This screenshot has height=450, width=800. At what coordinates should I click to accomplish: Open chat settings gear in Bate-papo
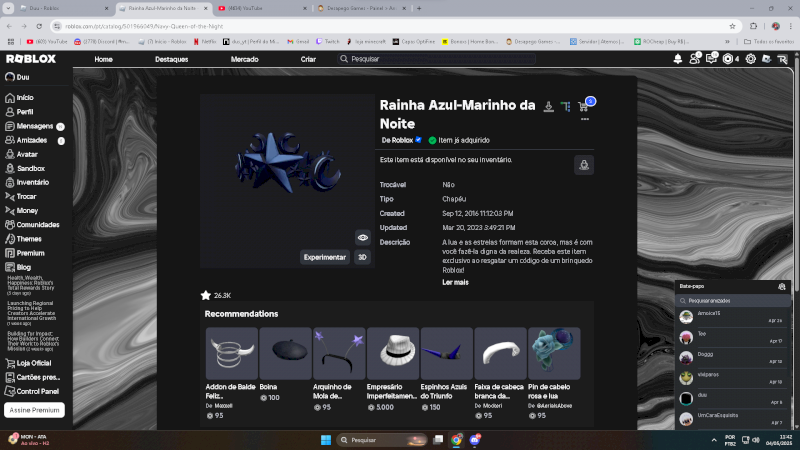[x=782, y=287]
